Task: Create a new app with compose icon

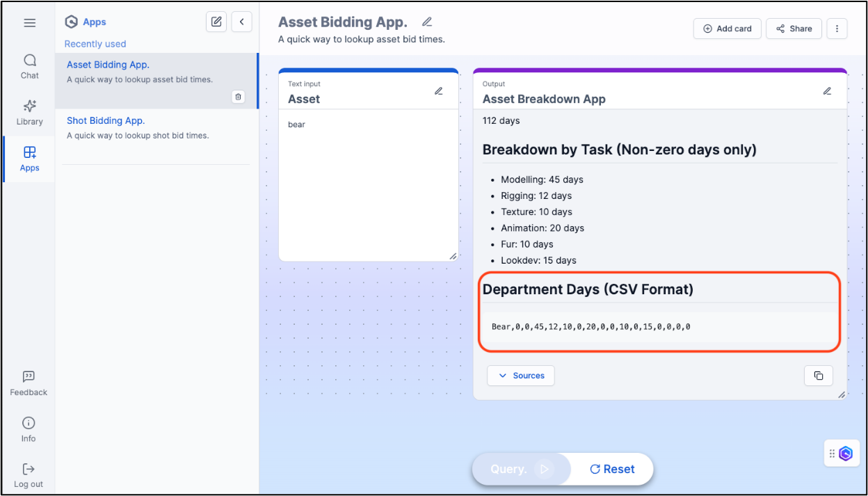Action: pyautogui.click(x=216, y=22)
